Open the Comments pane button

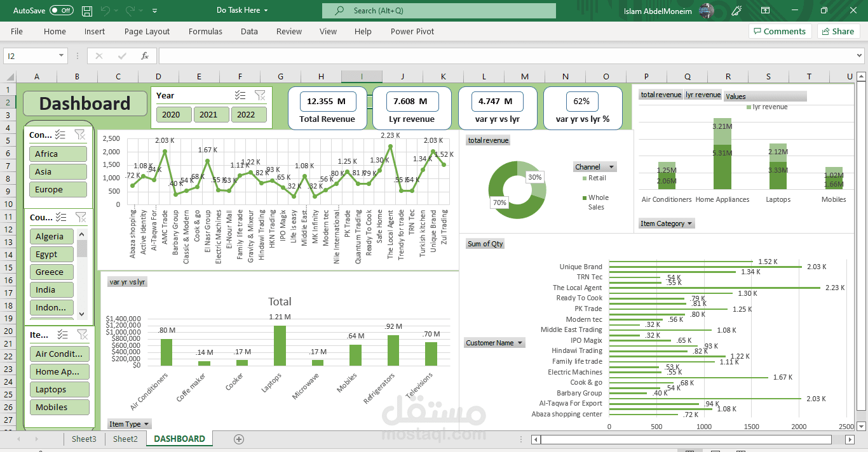coord(780,31)
